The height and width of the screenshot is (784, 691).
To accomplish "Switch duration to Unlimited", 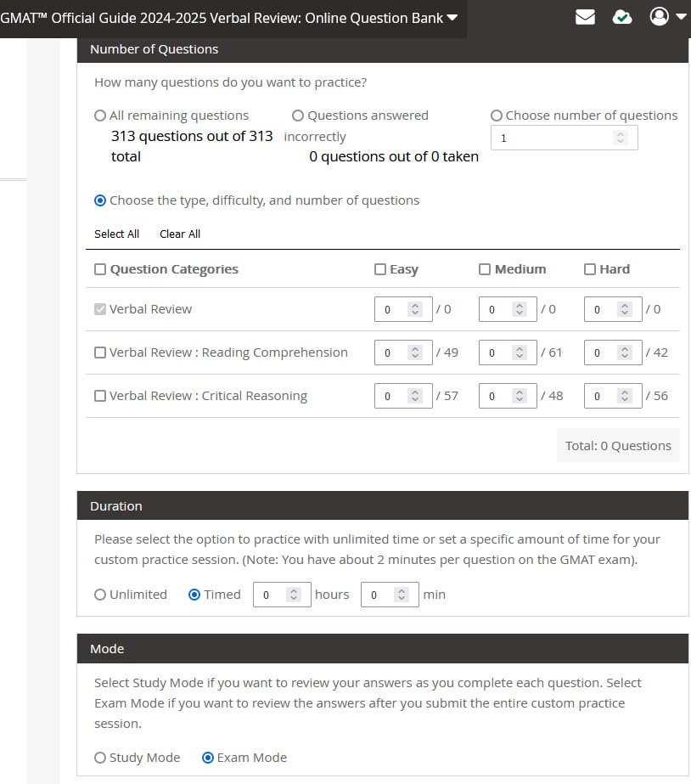I will point(100,595).
